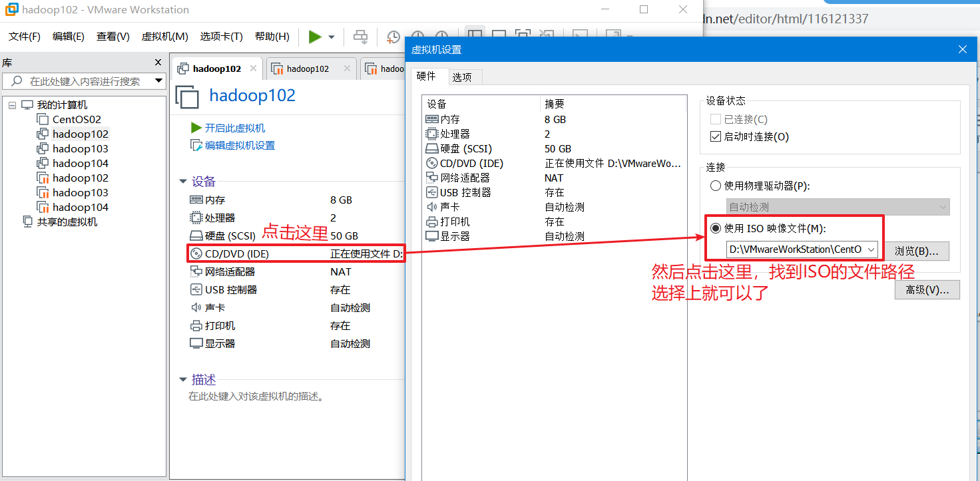Image resolution: width=980 pixels, height=481 pixels.
Task: Click the 编辑虚拟机设置 link
Action: point(240,145)
